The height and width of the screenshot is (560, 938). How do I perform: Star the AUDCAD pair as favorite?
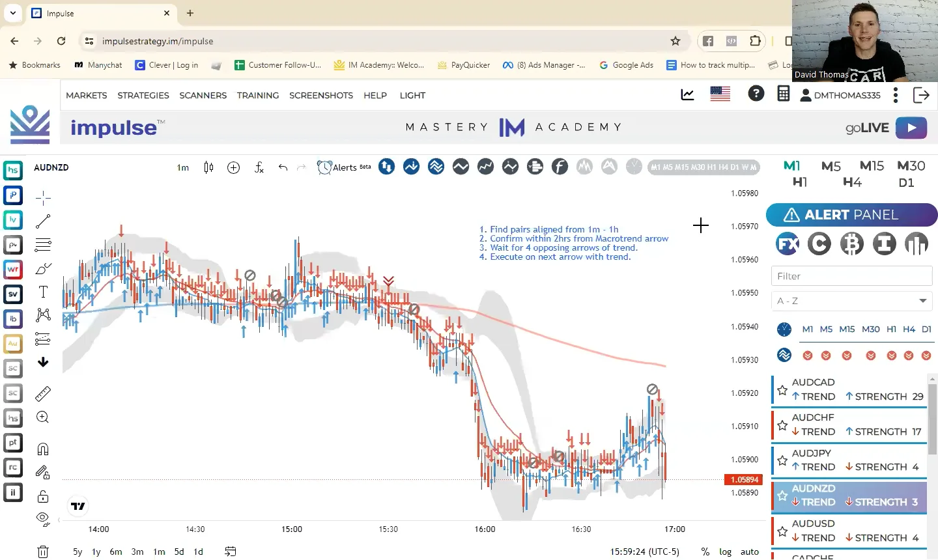(782, 390)
